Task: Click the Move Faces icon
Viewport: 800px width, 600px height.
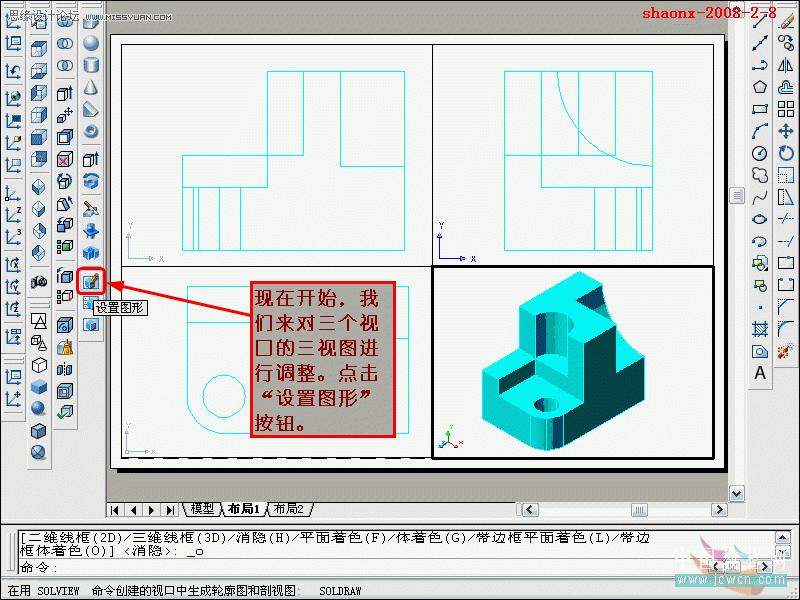Action: click(x=65, y=115)
